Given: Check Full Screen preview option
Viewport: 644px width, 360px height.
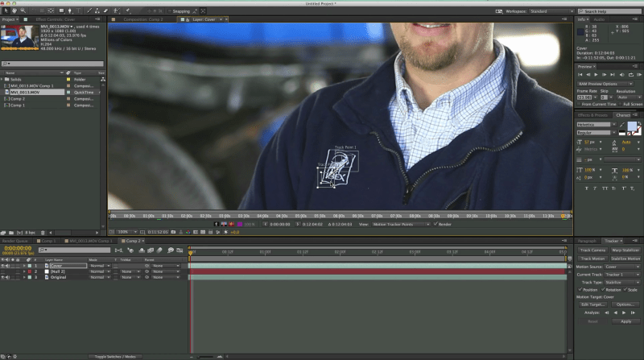Looking at the screenshot, I should point(620,104).
